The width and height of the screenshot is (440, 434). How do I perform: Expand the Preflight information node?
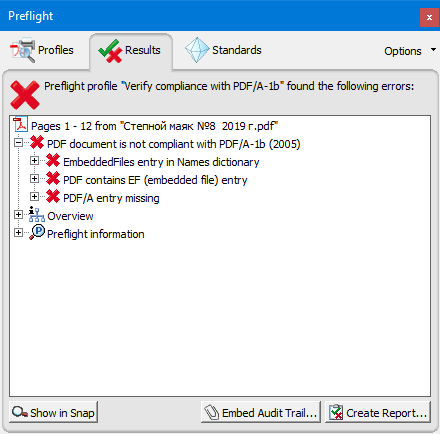19,233
